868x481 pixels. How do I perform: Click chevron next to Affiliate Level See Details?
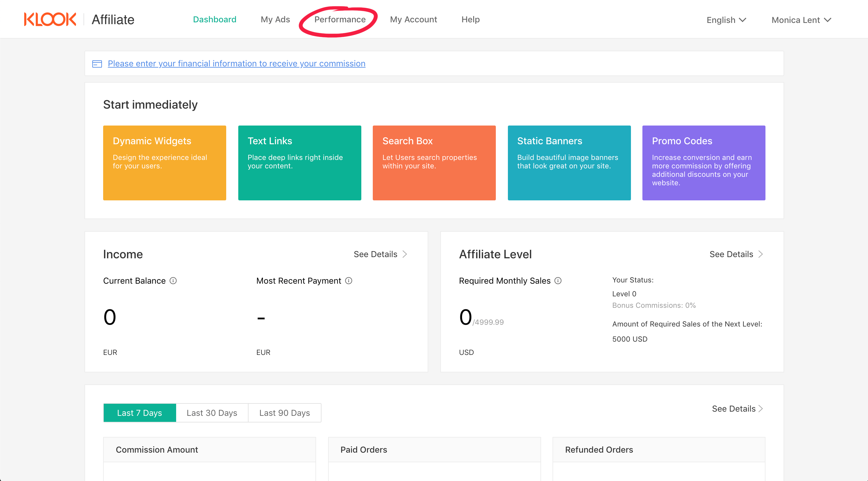[x=761, y=254]
